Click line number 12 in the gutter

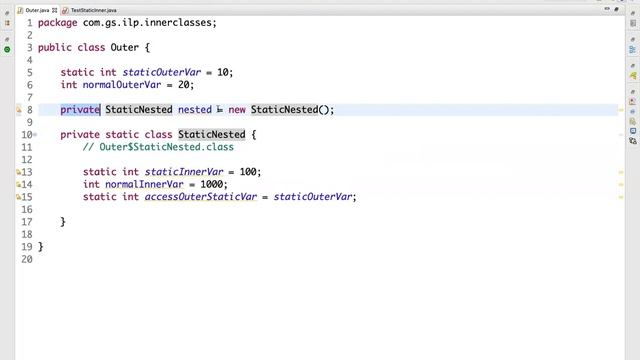[x=27, y=160]
